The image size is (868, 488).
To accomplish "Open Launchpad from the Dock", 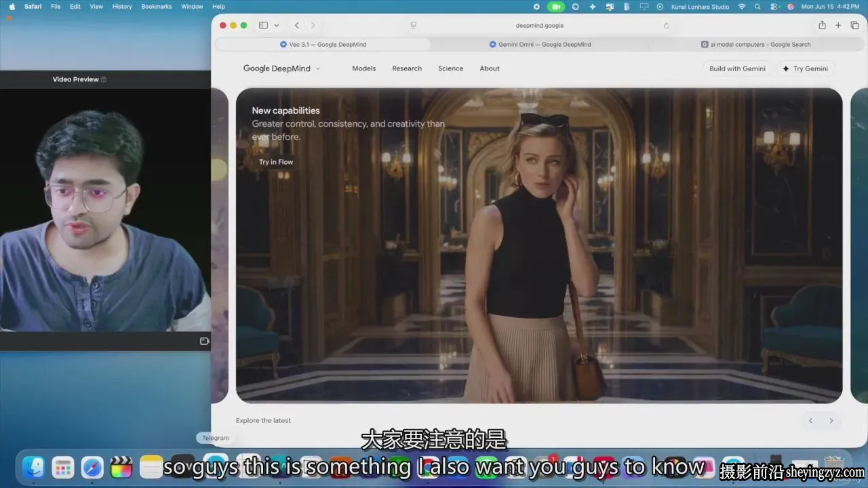I will (63, 467).
